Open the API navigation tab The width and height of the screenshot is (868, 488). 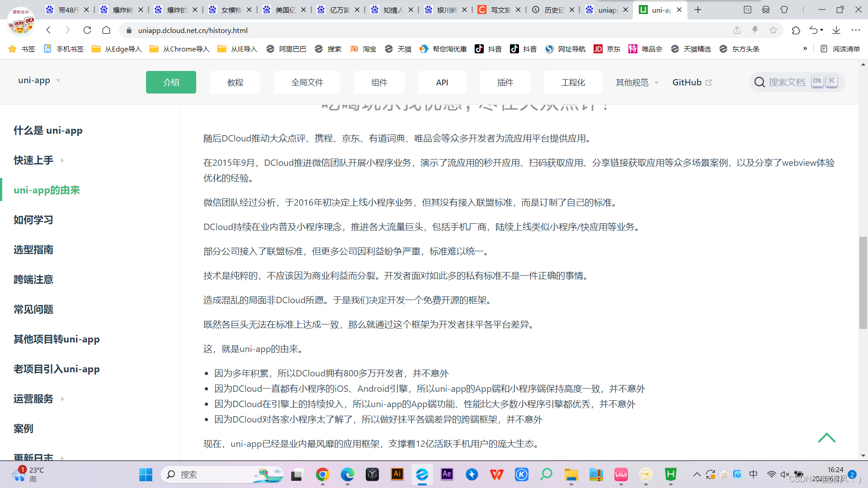tap(442, 82)
